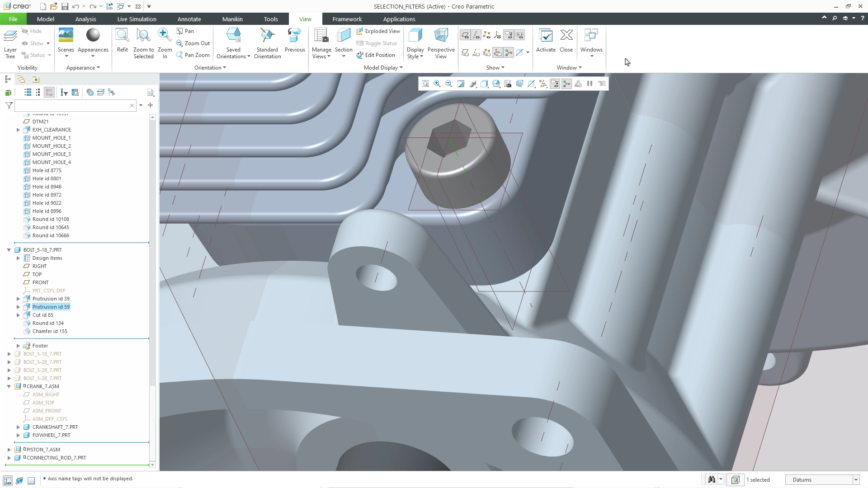Screen dimensions: 868x488
Task: Click Repaint icon in graphics toolbar
Action: tap(461, 84)
